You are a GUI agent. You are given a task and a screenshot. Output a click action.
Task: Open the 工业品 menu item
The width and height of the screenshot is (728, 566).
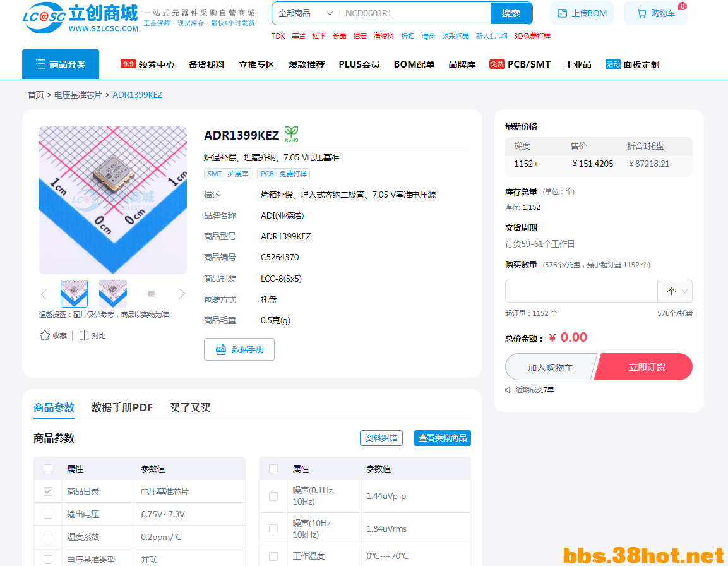(x=578, y=64)
